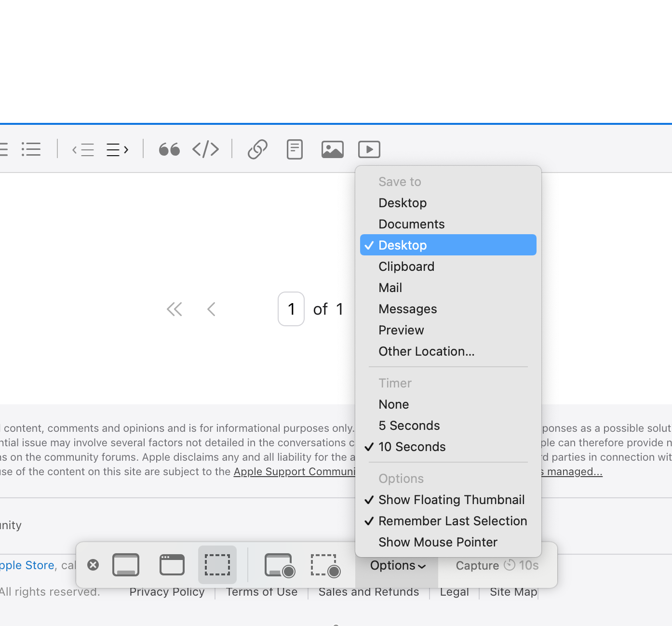The width and height of the screenshot is (672, 626).
Task: Jump to first page with double chevron
Action: click(175, 309)
